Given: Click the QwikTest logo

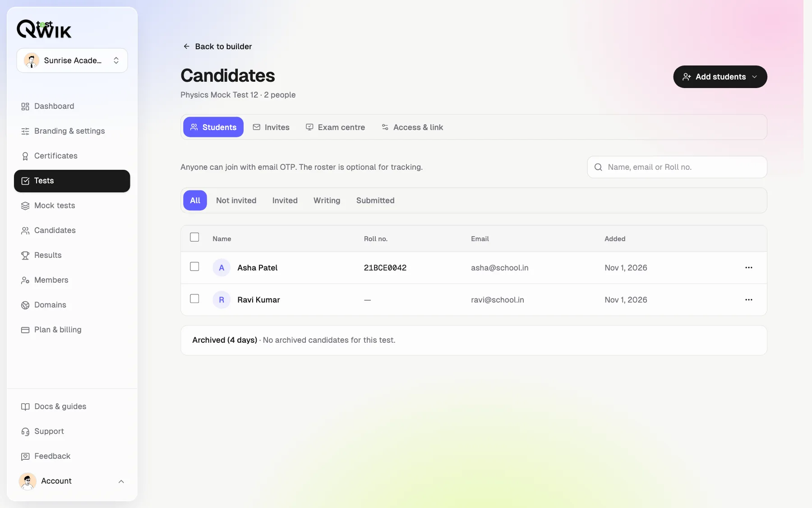Looking at the screenshot, I should 44,29.
